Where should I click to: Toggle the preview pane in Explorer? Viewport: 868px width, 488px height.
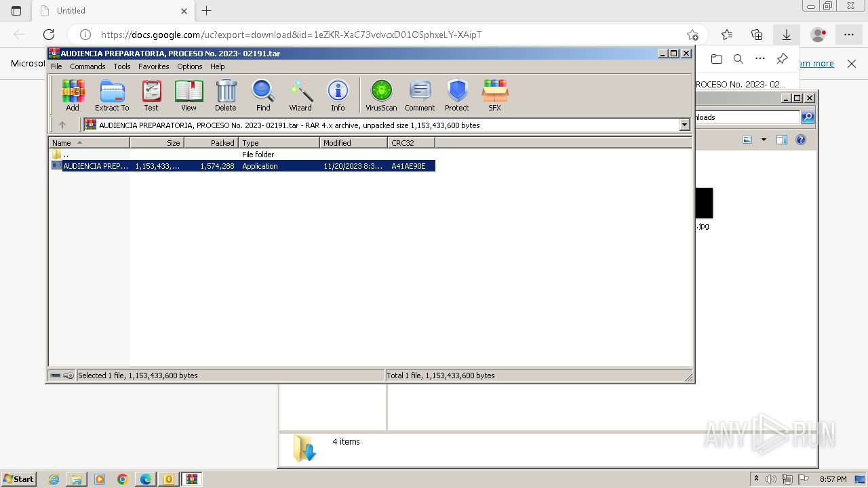(782, 140)
